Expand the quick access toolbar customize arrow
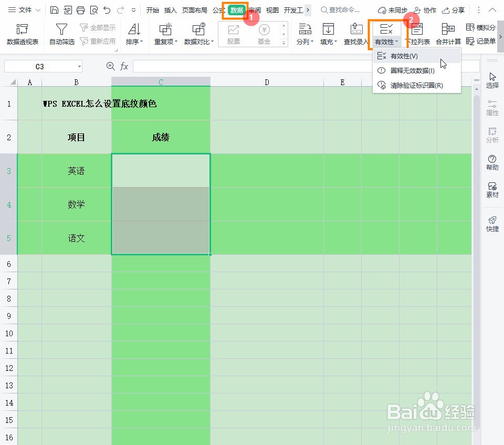The height and width of the screenshot is (445, 504). (x=133, y=11)
